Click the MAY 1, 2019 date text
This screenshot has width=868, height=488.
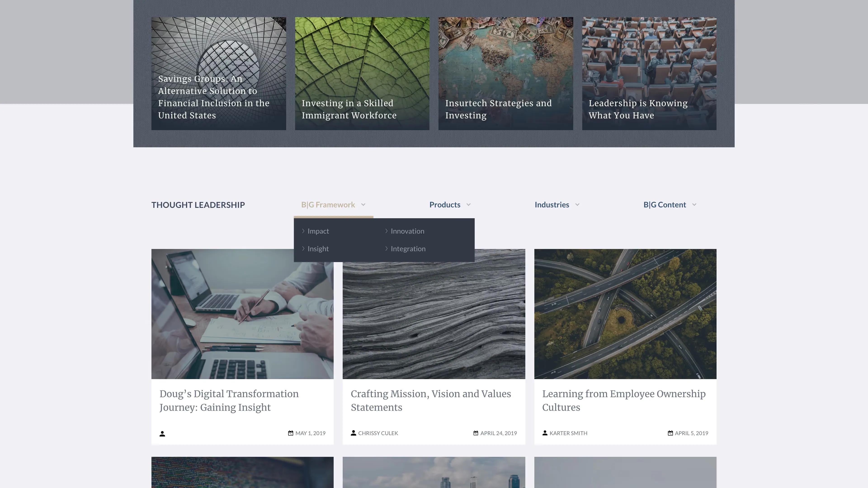(x=310, y=433)
